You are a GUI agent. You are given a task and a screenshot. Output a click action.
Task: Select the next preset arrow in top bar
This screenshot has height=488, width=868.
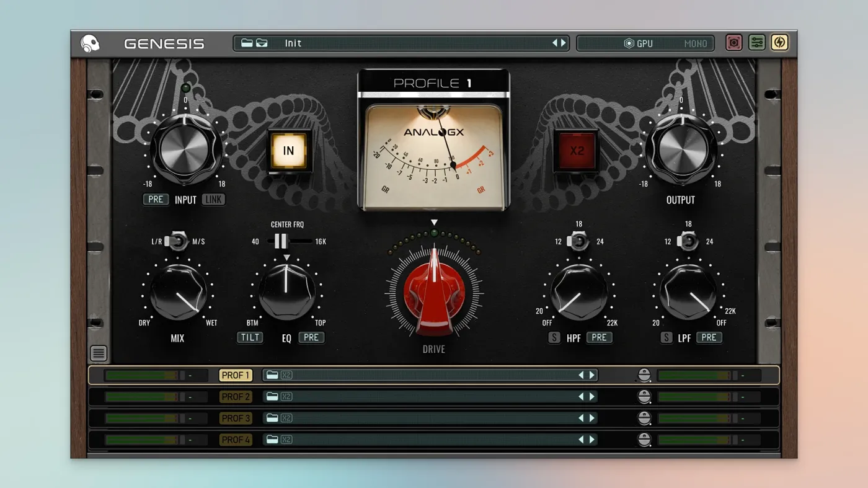[564, 43]
